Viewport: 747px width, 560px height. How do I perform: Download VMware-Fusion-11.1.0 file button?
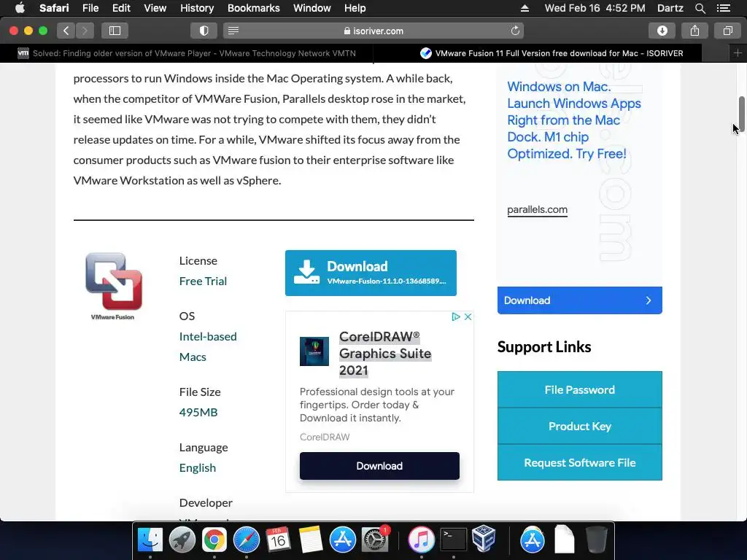click(371, 273)
